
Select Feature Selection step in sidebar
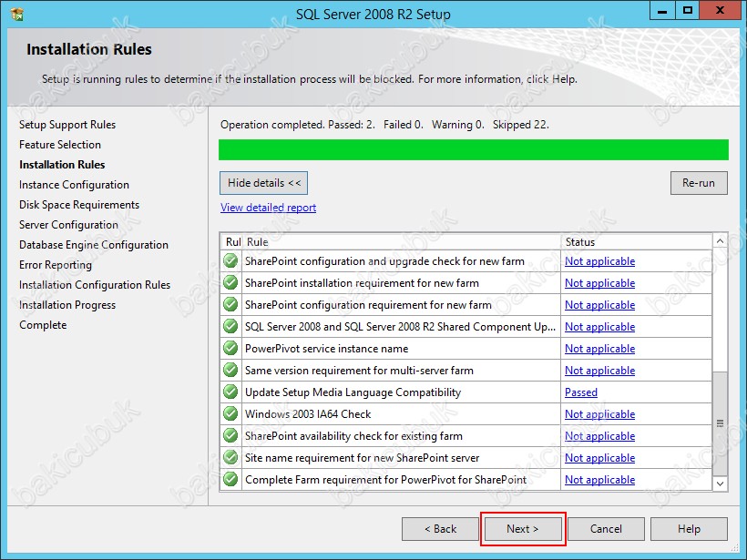click(60, 145)
